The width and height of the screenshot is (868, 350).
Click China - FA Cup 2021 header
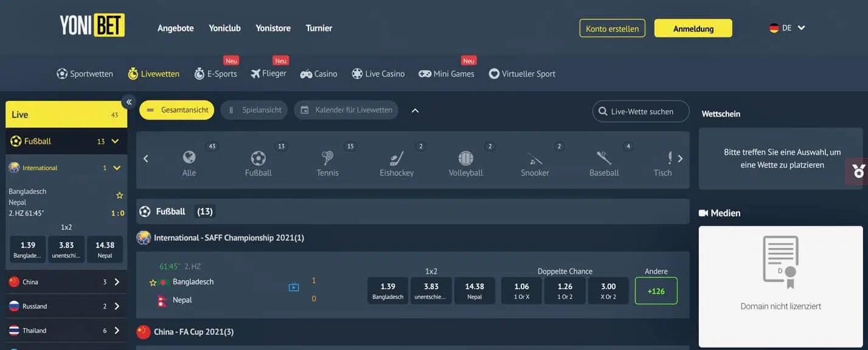193,332
